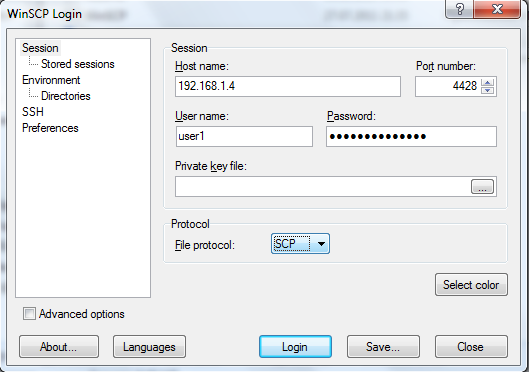Click the title bar help question mark
The width and height of the screenshot is (529, 373).
pos(459,9)
